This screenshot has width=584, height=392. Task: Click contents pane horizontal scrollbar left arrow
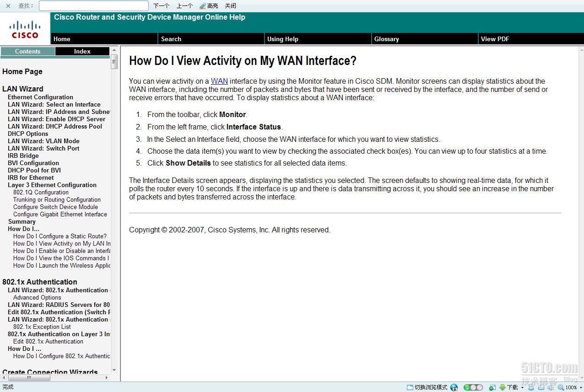click(x=4, y=378)
